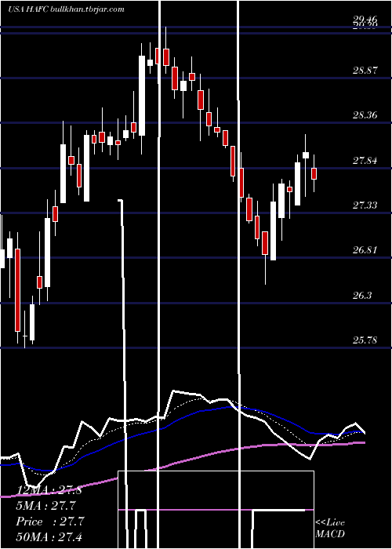Click the 27.33 price axis label
The image size is (392, 549).
click(x=365, y=205)
